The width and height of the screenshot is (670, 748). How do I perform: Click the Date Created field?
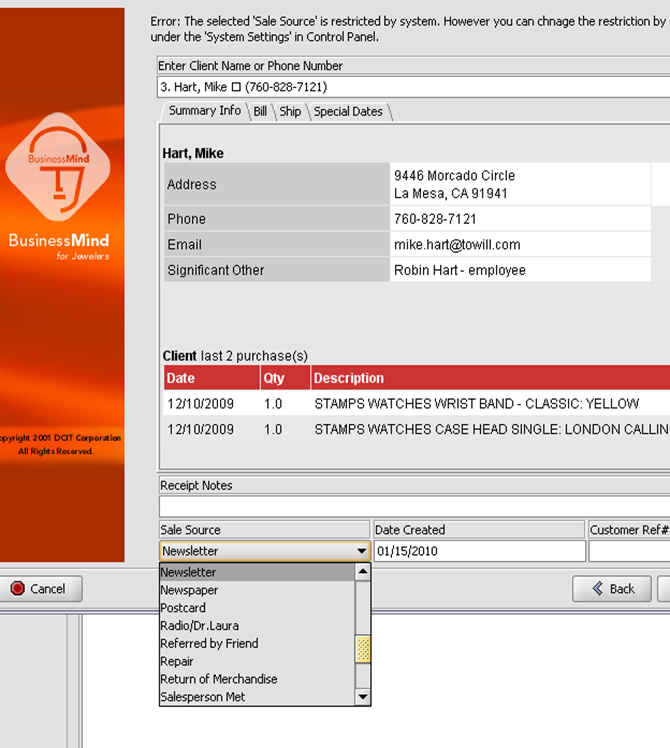click(478, 551)
